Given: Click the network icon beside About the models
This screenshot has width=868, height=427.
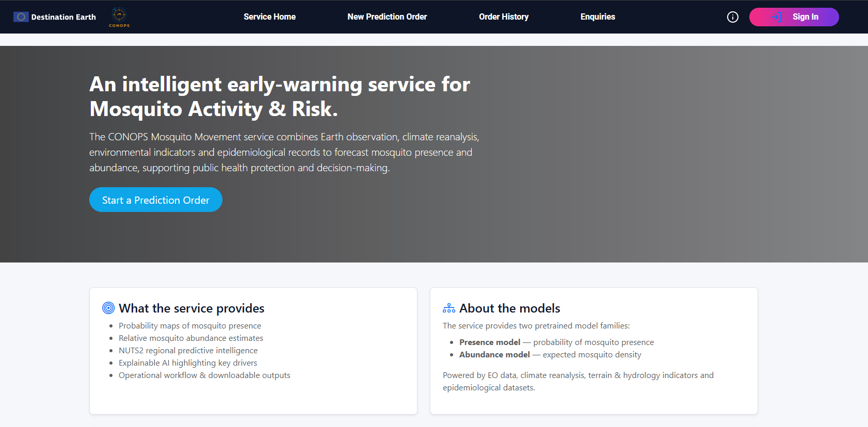Looking at the screenshot, I should 449,308.
